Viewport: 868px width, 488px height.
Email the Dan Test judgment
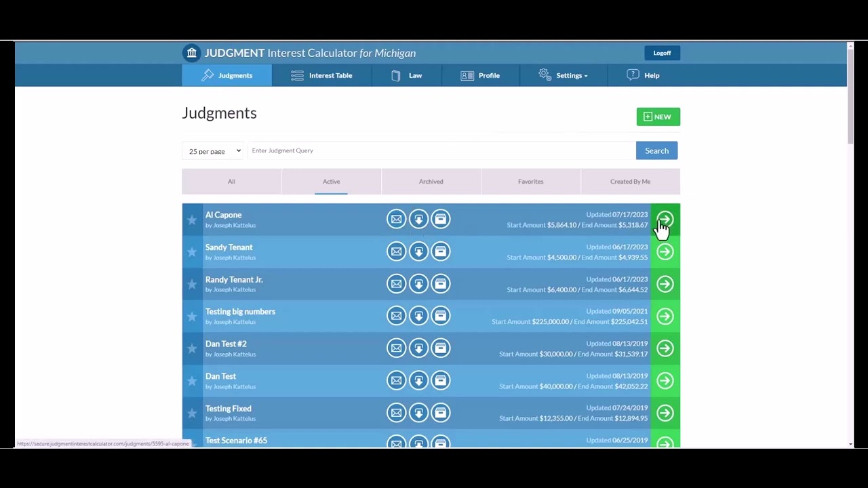(397, 380)
